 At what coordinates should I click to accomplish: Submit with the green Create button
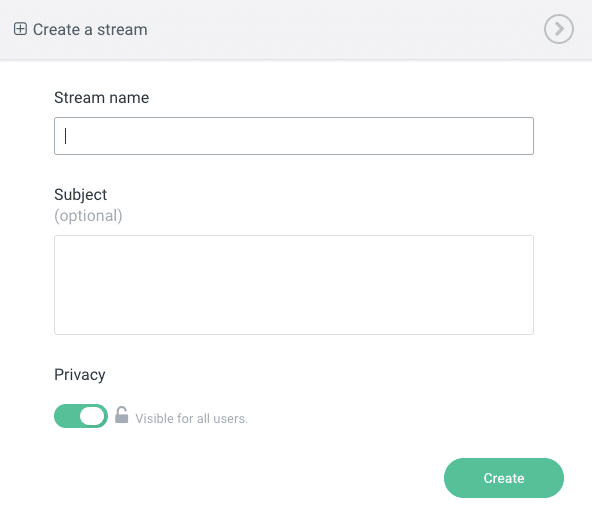click(x=504, y=478)
